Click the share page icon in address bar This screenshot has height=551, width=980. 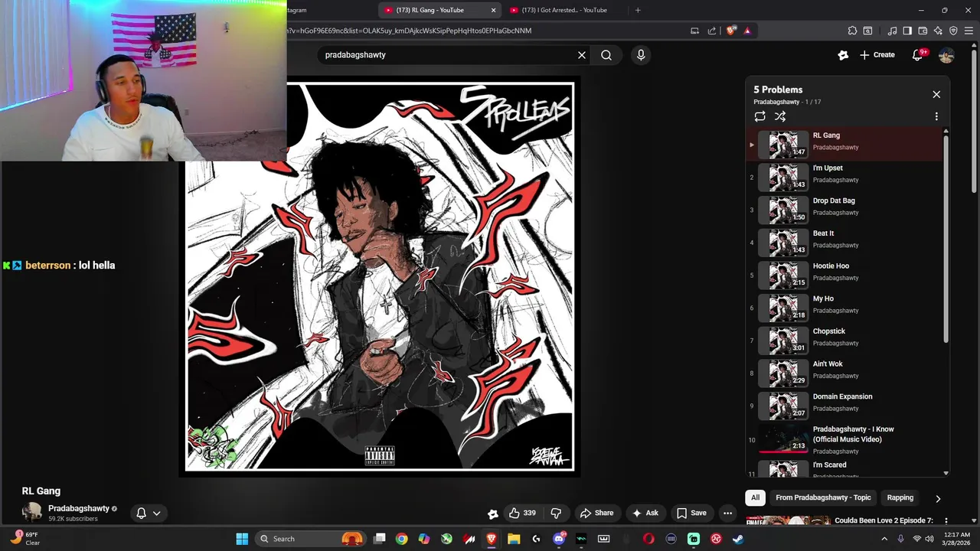click(712, 31)
